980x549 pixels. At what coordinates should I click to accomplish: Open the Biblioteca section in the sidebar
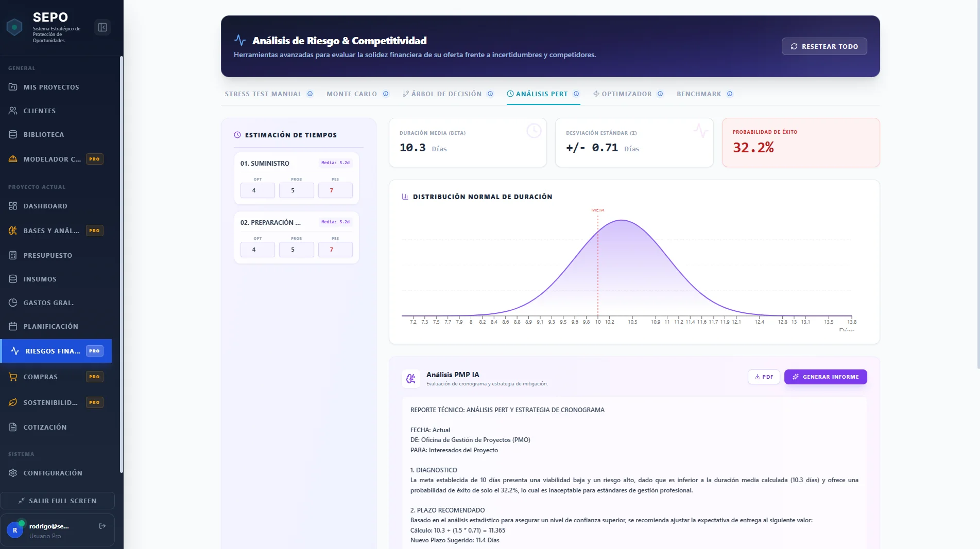pos(44,134)
